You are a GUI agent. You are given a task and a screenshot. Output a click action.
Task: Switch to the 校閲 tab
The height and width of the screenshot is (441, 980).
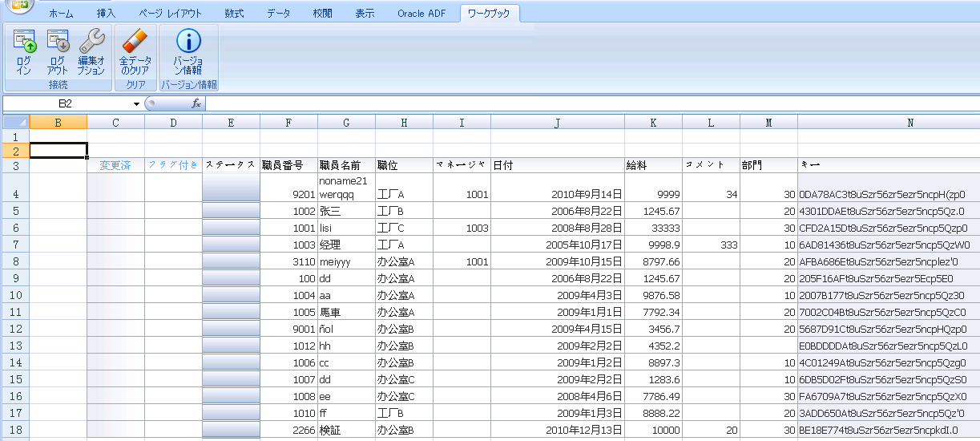(x=323, y=14)
